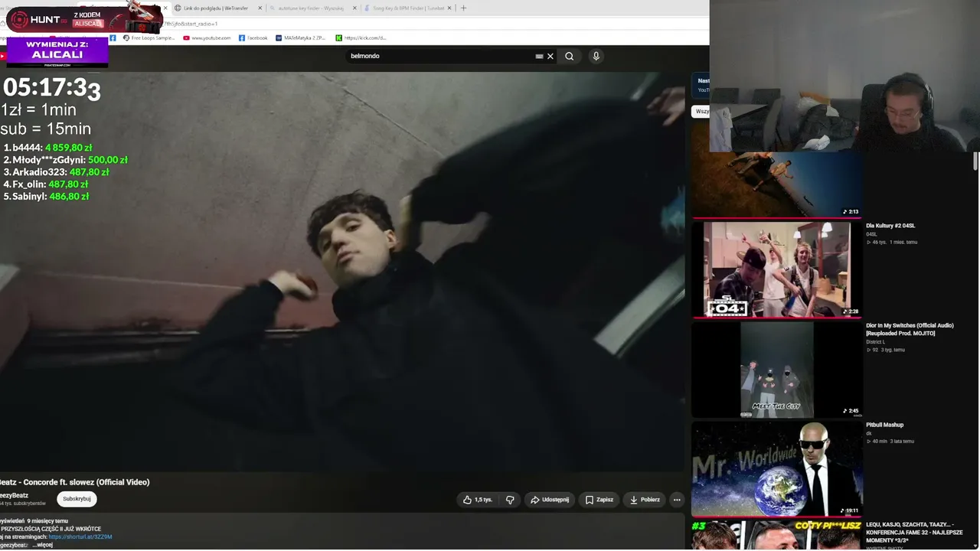Open the www.youtube.com bookmark
980x551 pixels.
pyautogui.click(x=207, y=37)
